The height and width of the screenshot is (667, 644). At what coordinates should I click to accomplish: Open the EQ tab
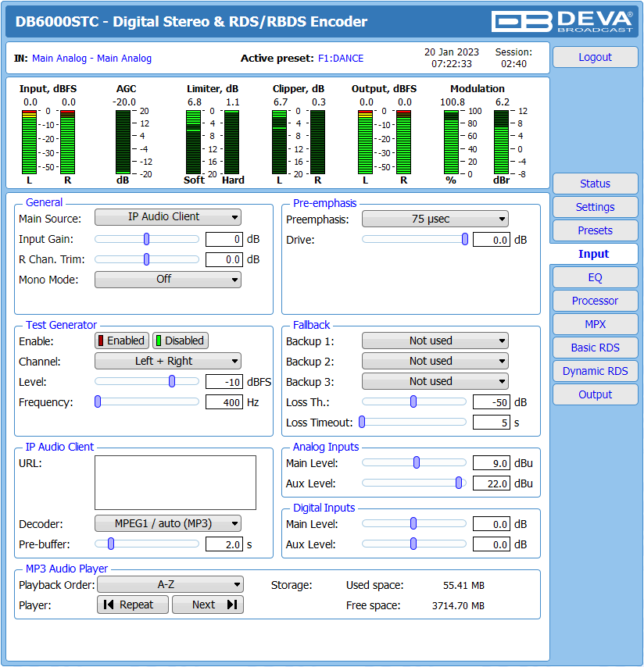[x=595, y=277]
